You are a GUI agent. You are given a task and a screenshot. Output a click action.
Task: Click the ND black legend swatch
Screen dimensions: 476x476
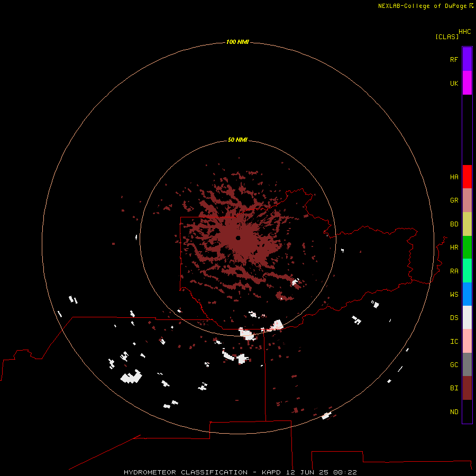[467, 411]
